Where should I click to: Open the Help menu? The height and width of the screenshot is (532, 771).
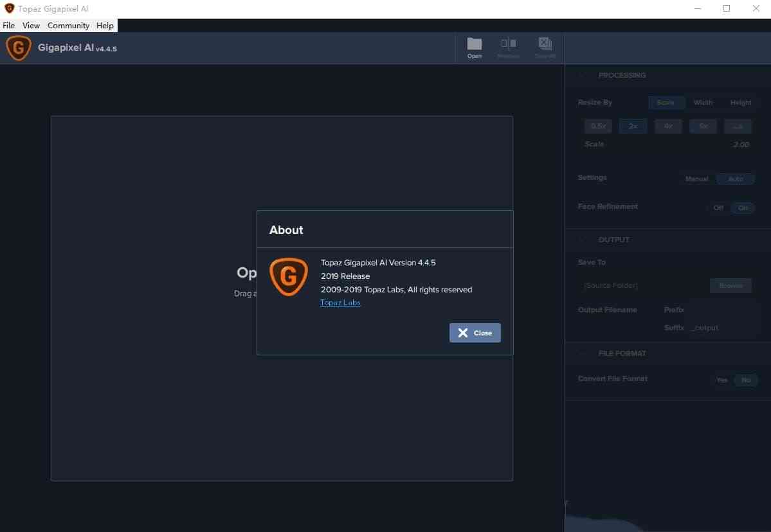(x=105, y=26)
